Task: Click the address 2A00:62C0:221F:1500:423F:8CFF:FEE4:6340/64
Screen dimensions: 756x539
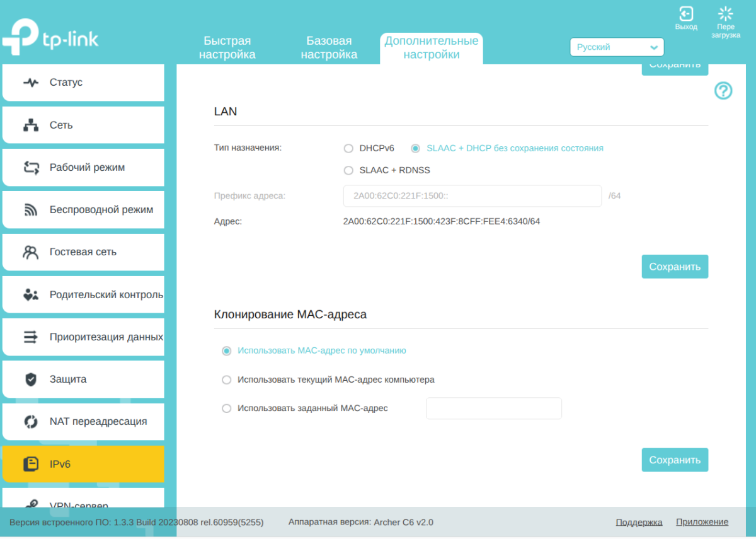Action: [x=442, y=222]
